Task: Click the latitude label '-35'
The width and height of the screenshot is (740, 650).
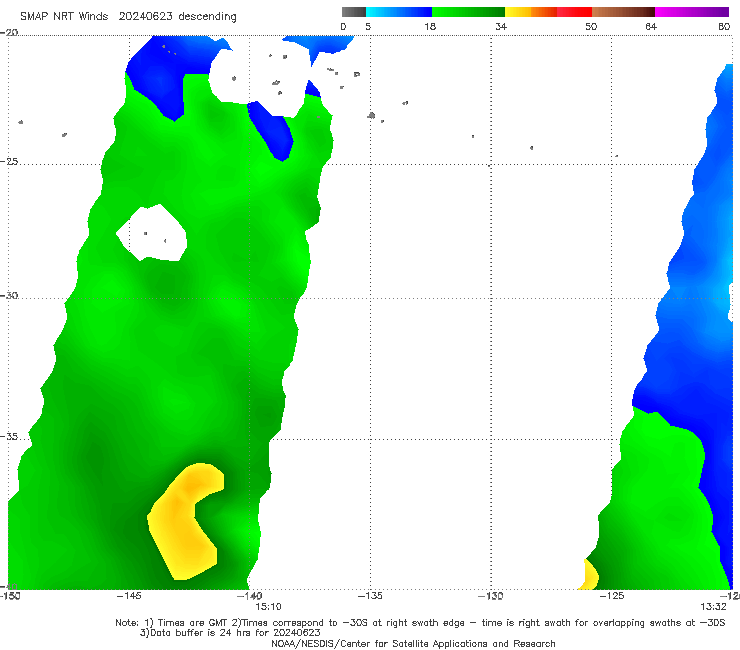Action: pos(9,437)
